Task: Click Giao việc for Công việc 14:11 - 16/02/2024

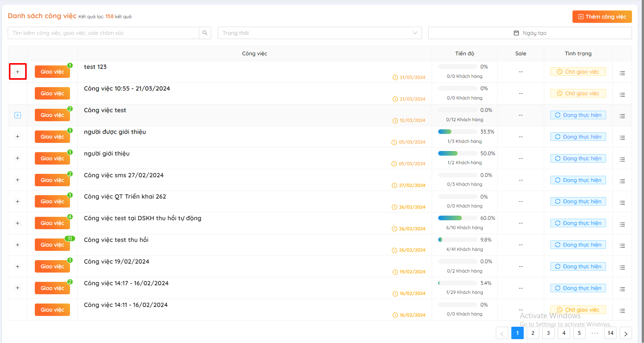Action: 52,310
